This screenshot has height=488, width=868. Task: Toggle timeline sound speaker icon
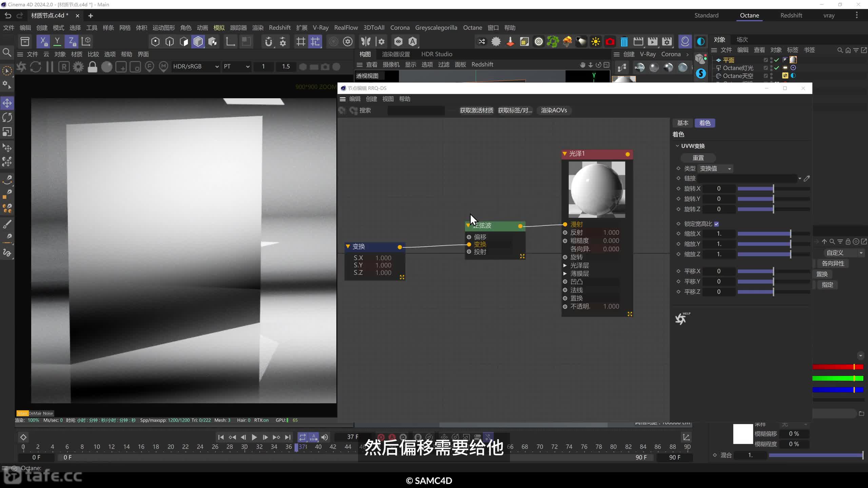point(324,437)
